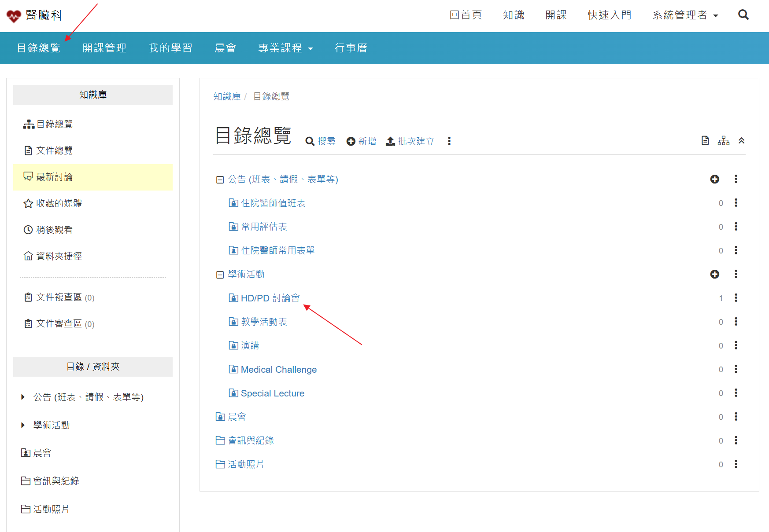The image size is (769, 532).
Task: Open the 專業課程 dropdown menu
Action: coord(285,48)
